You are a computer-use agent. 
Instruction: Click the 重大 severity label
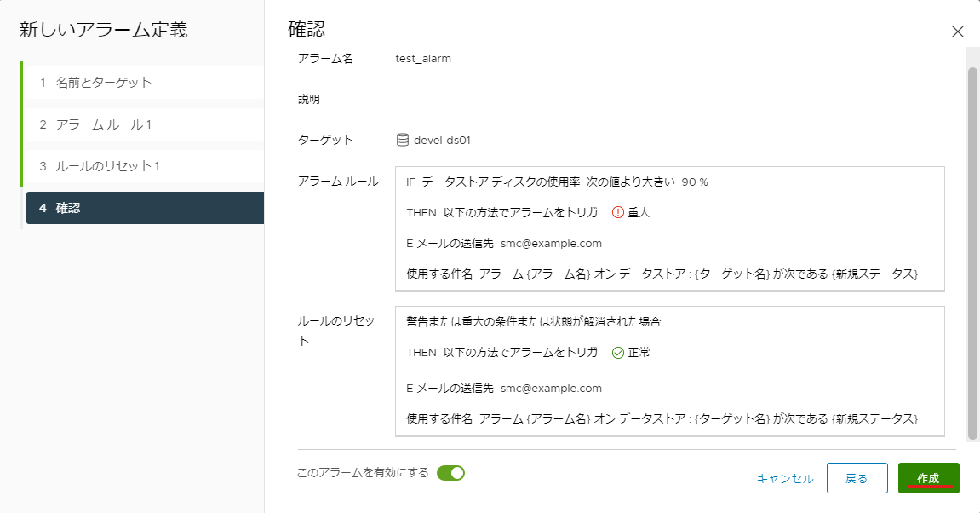click(x=639, y=213)
